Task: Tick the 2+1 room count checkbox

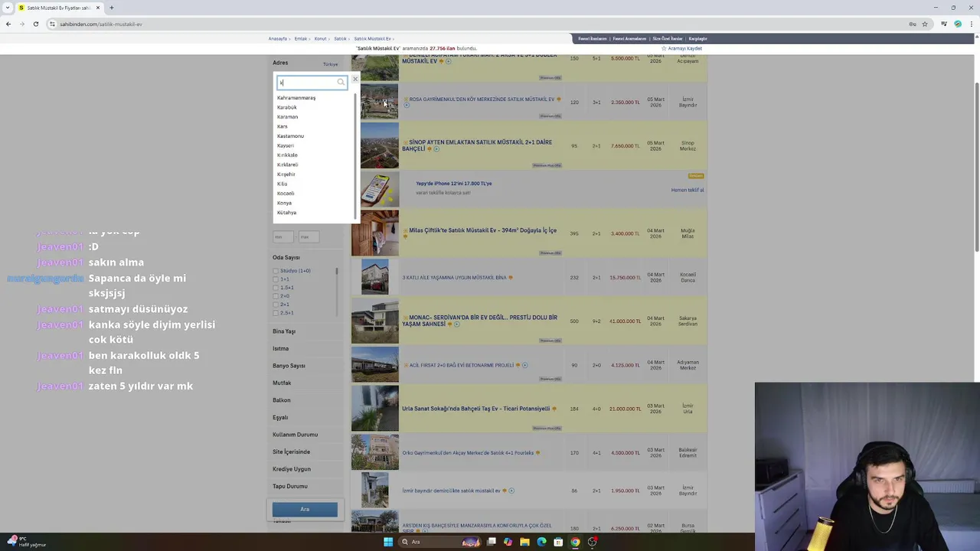Action: [x=276, y=305]
